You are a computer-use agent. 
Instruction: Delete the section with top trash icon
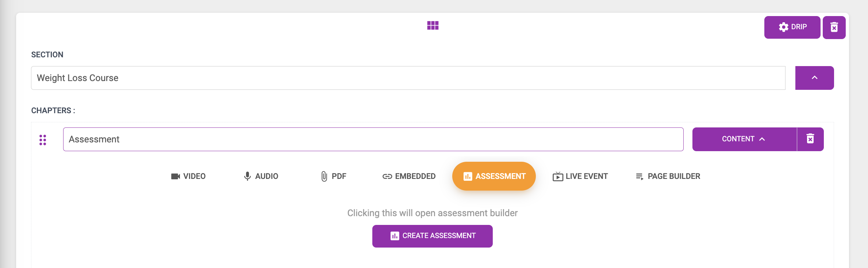coord(834,27)
